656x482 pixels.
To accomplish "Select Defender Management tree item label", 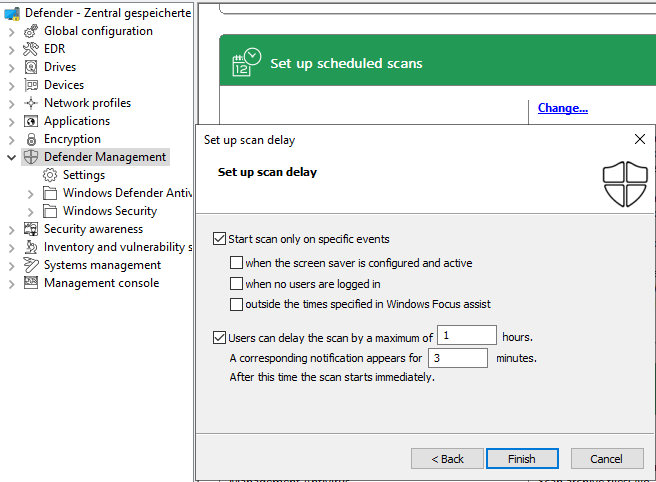I will click(105, 157).
